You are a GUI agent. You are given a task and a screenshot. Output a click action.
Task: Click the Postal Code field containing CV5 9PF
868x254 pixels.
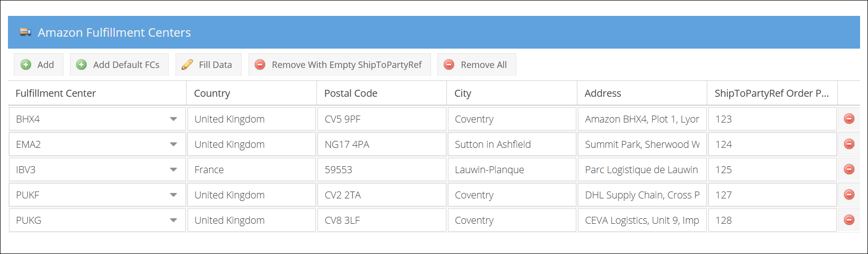(381, 119)
